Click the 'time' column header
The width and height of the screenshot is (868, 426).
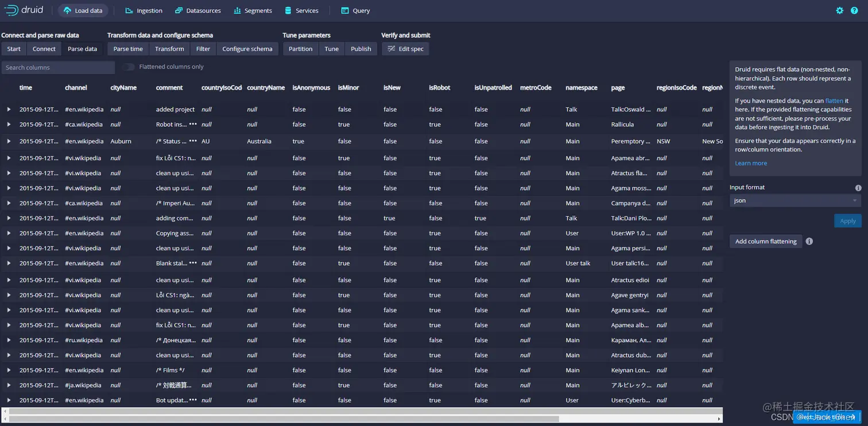coord(26,88)
